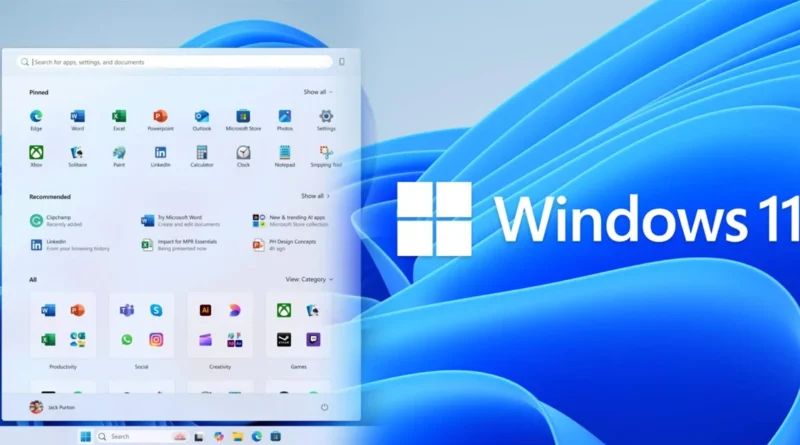Expand the Recommended Show all option
The width and height of the screenshot is (800, 445).
point(315,196)
